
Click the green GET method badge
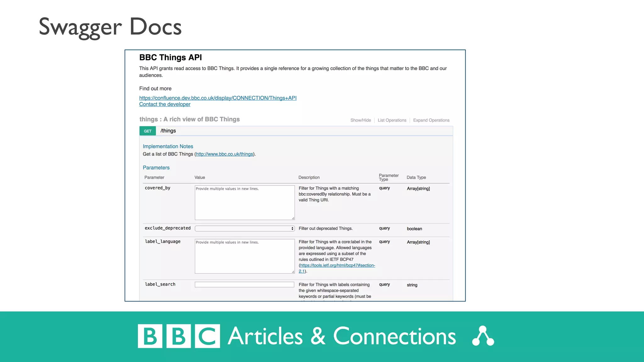click(x=147, y=131)
